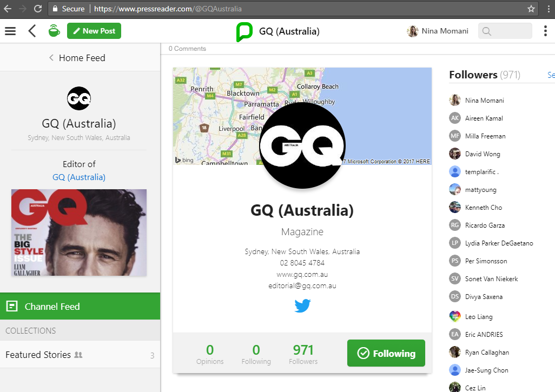The height and width of the screenshot is (392, 555).
Task: Open the PressReader more options menu
Action: [x=545, y=31]
